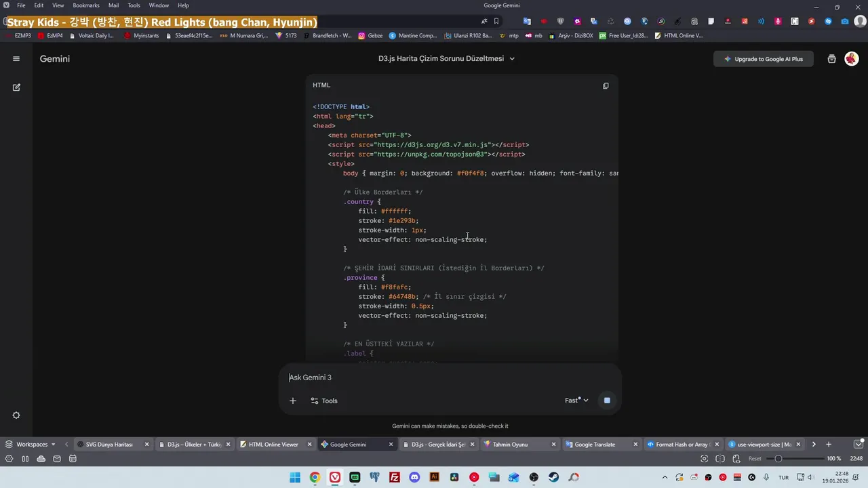Image resolution: width=868 pixels, height=488 pixels.
Task: Open the calendar icon in status bar
Action: tap(73, 459)
